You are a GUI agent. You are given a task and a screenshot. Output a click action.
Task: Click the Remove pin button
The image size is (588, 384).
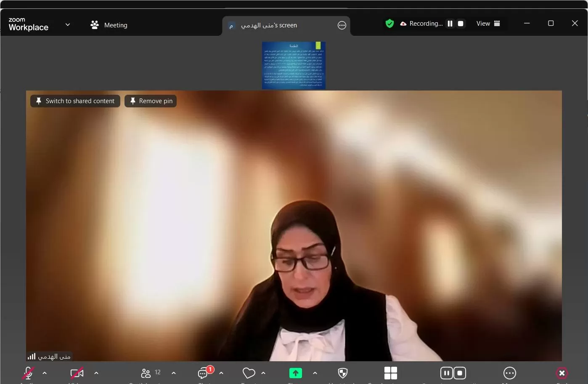[151, 101]
